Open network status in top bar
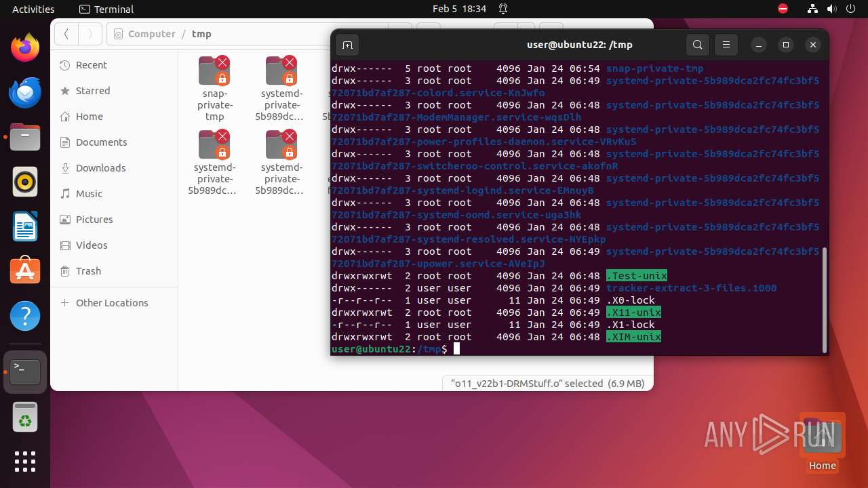Screen dimensions: 868x488 pos(812,9)
